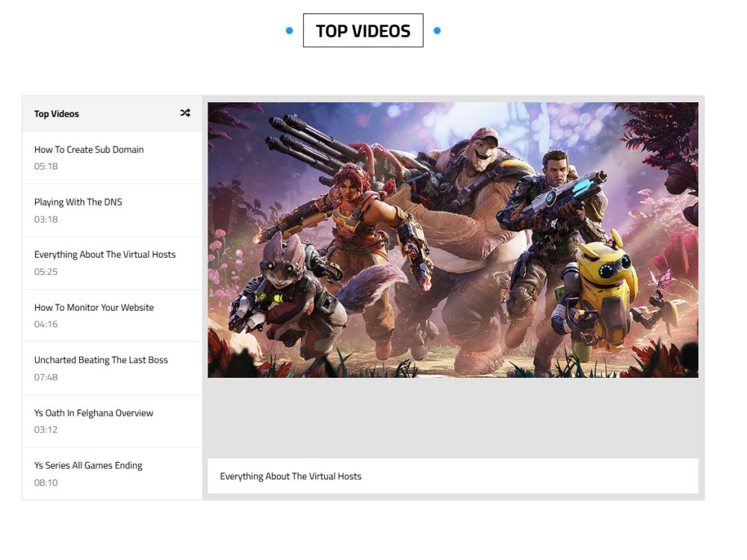Click the TOP VIDEOS section heading
Image resolution: width=747 pixels, height=560 pixels.
[x=363, y=31]
